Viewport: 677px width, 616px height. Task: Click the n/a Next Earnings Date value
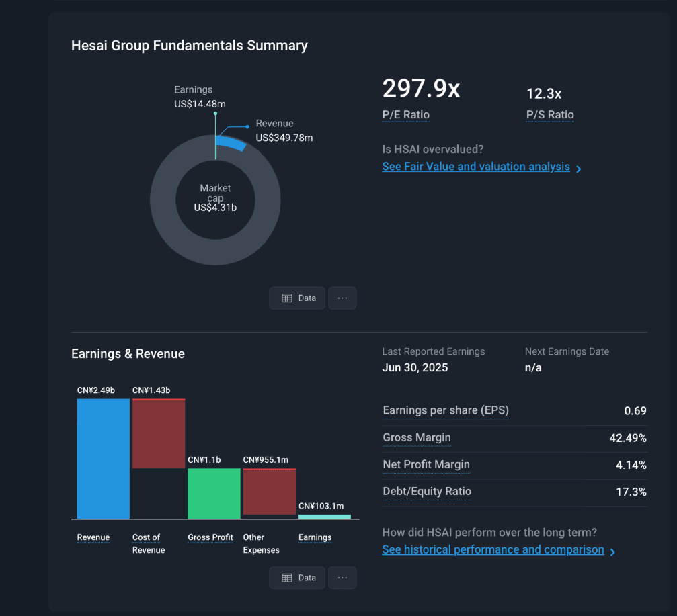[532, 368]
